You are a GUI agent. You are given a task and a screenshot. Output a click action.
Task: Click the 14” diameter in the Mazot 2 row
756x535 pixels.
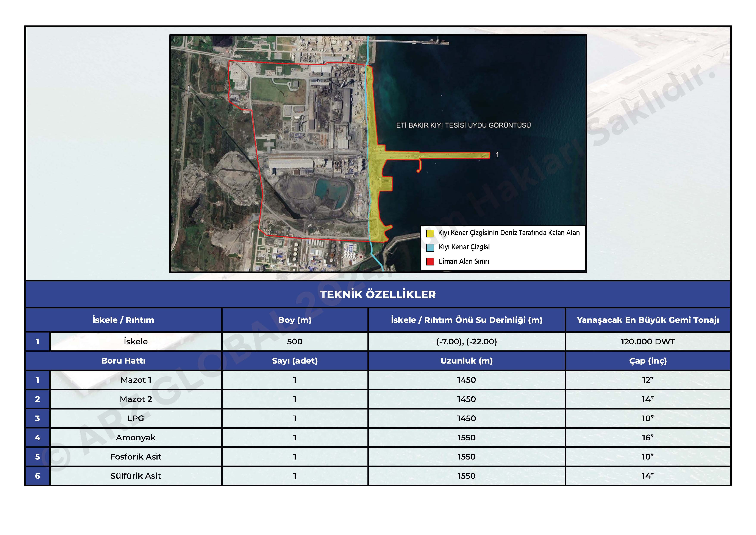pos(648,399)
